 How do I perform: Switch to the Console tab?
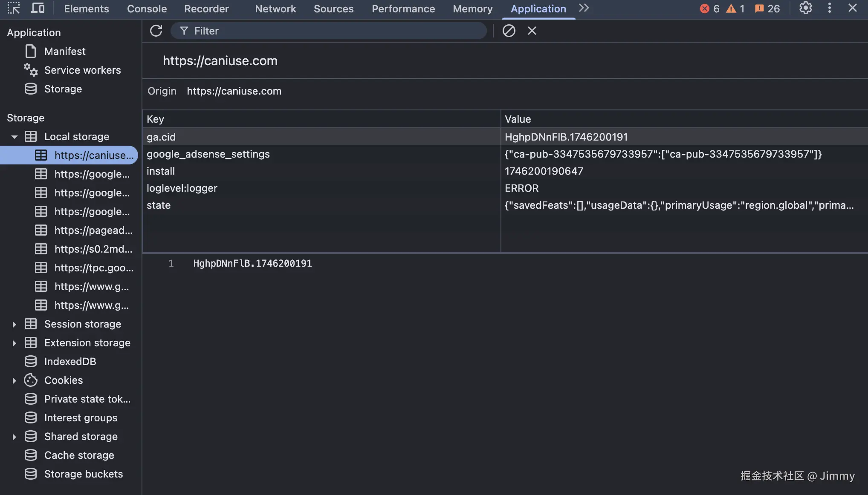coord(147,9)
